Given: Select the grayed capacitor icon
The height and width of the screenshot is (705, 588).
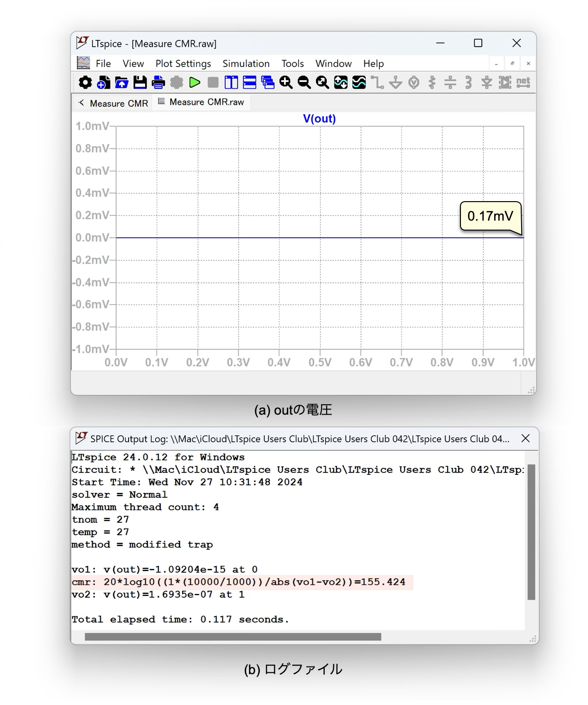Looking at the screenshot, I should click(x=450, y=83).
